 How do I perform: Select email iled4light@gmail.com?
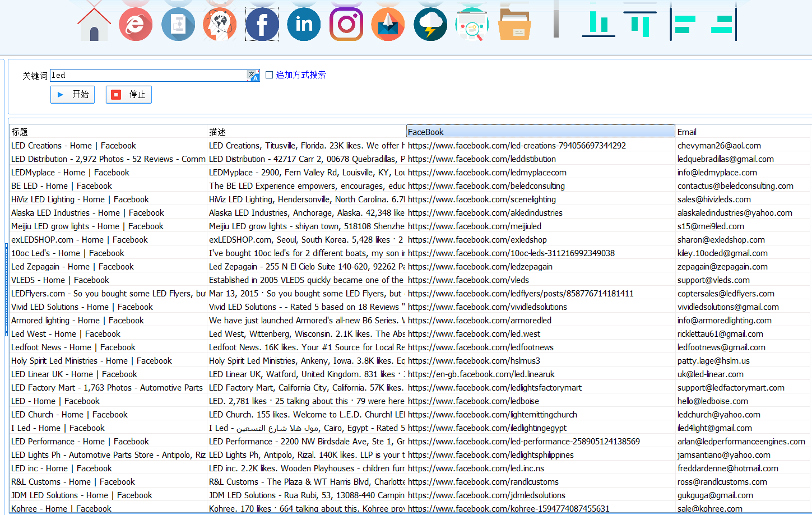(714, 428)
